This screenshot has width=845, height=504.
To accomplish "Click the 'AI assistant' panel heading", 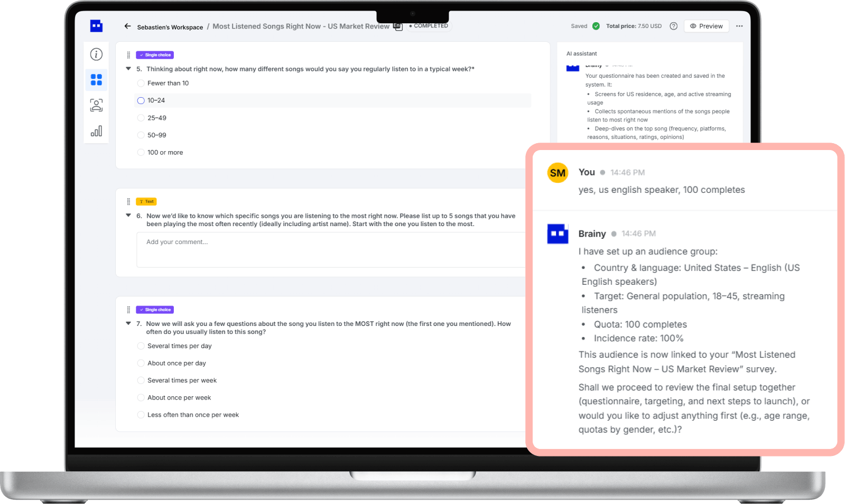I will tap(582, 53).
